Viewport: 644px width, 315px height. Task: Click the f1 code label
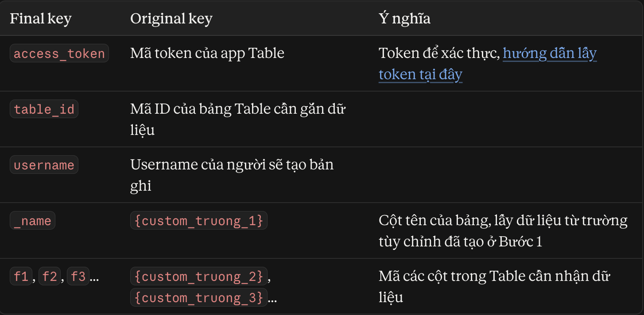[21, 276]
